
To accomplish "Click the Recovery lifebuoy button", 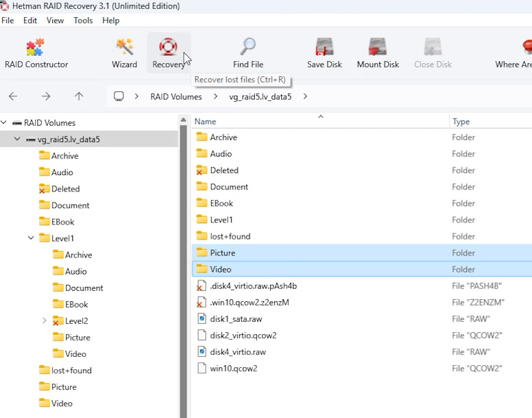I will point(169,53).
